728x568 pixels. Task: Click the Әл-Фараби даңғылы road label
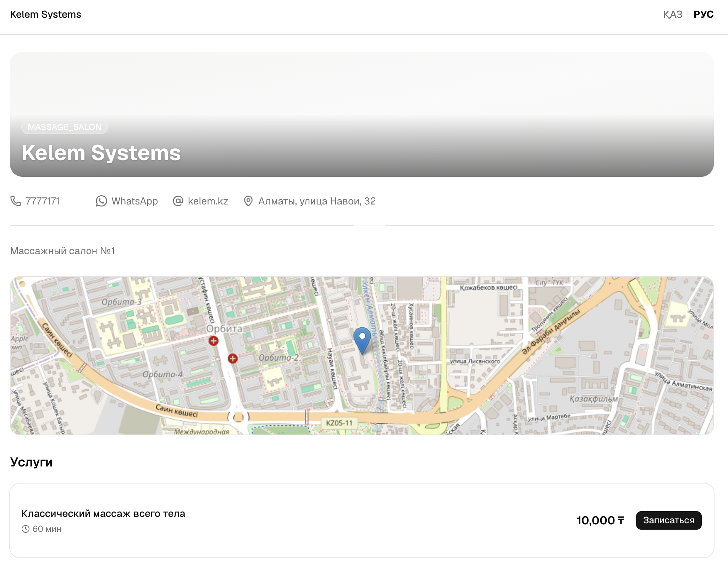(x=551, y=331)
